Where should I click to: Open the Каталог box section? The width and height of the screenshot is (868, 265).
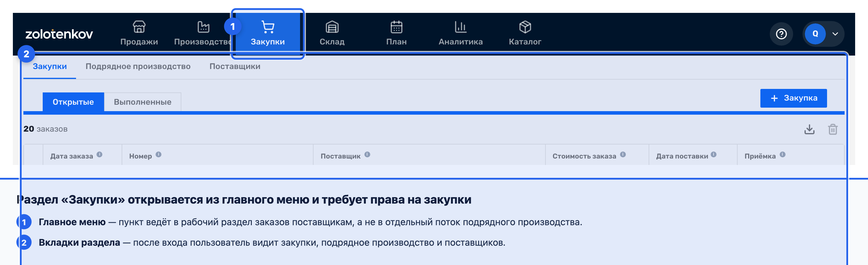tap(525, 34)
